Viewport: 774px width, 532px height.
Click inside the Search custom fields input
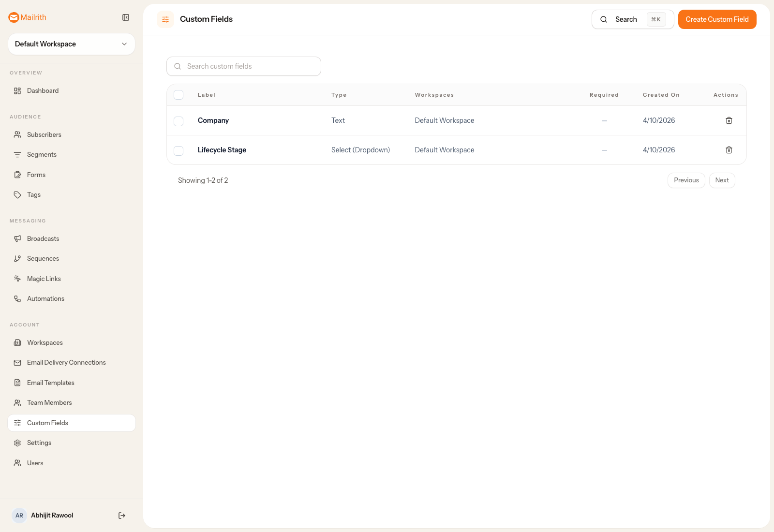click(243, 66)
